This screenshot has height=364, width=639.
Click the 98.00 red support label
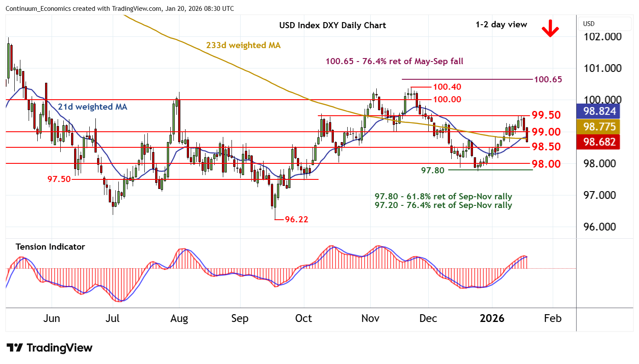tap(546, 164)
